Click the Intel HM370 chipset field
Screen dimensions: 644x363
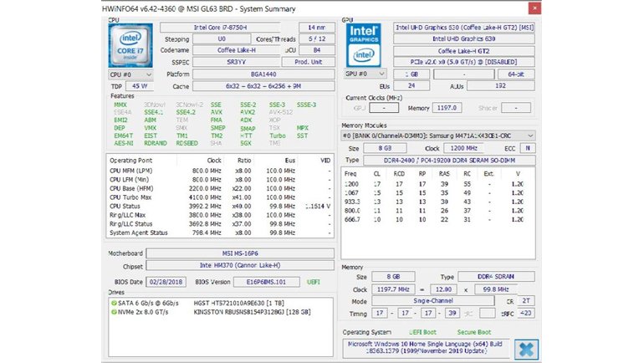pos(240,265)
